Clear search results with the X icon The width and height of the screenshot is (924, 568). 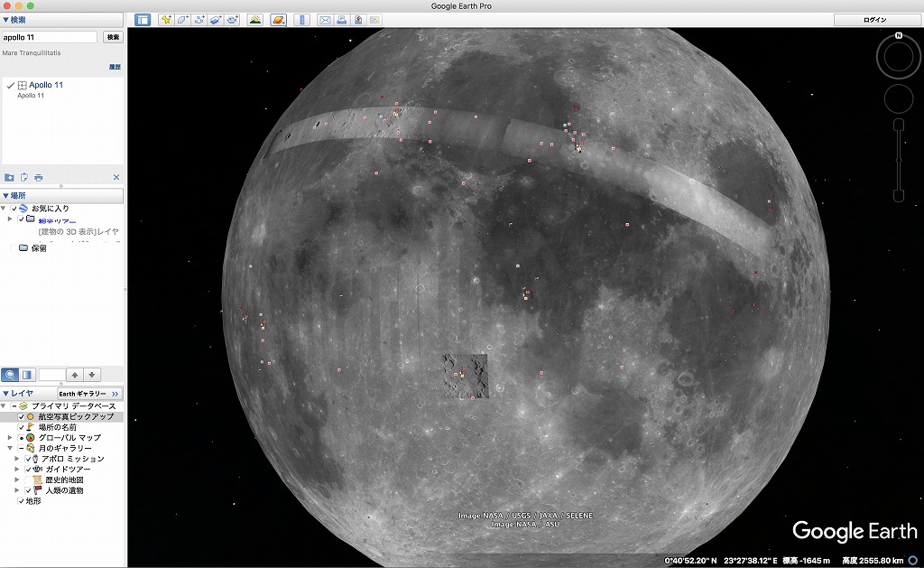point(116,178)
